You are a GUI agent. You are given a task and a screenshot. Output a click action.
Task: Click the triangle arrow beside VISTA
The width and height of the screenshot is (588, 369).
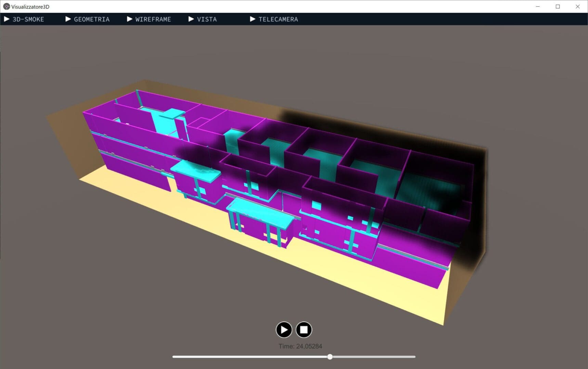(x=191, y=19)
